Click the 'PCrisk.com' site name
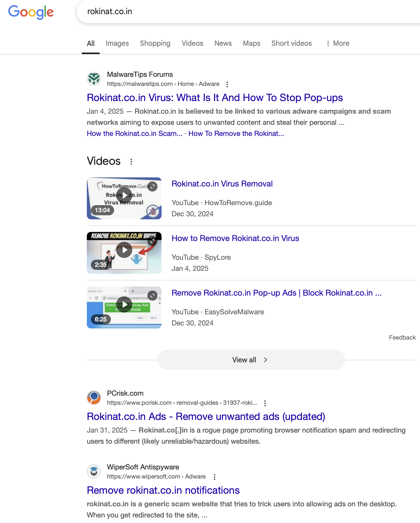Screen dimensions: 420x523 [125, 393]
